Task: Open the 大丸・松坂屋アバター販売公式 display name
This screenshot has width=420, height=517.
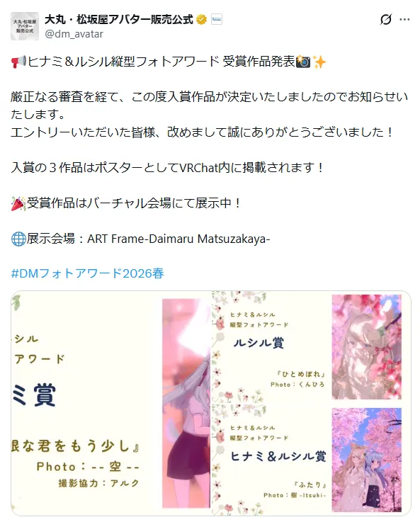Action: (x=119, y=19)
